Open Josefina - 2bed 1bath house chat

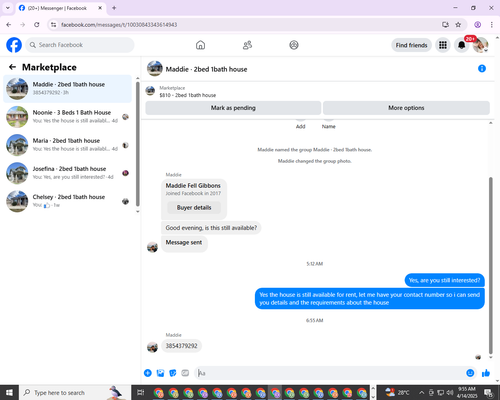pos(68,173)
